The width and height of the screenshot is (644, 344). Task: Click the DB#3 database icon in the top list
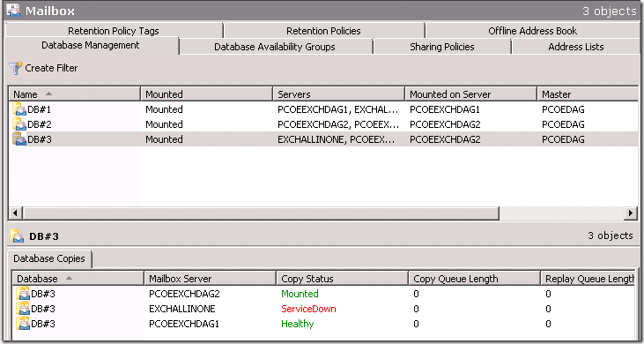(x=19, y=139)
